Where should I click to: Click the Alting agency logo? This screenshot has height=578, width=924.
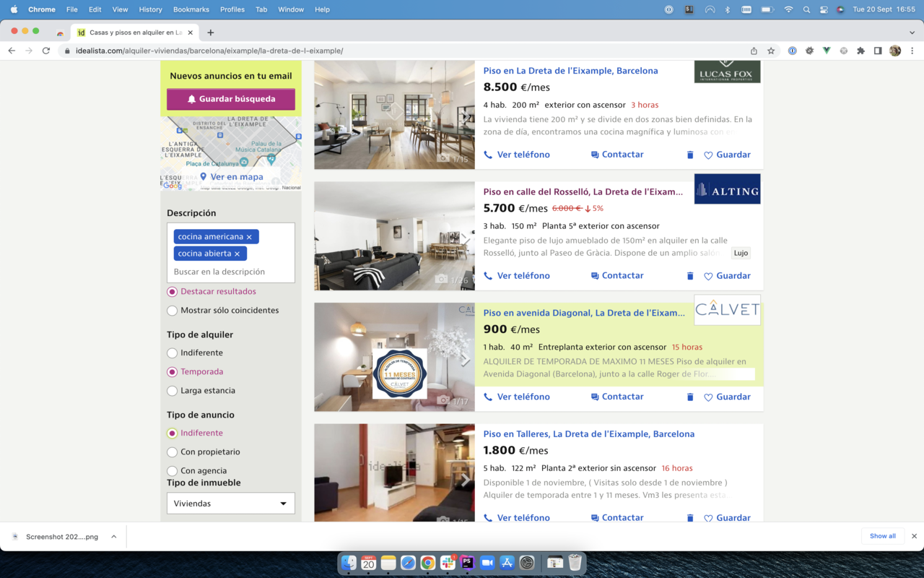[727, 189]
